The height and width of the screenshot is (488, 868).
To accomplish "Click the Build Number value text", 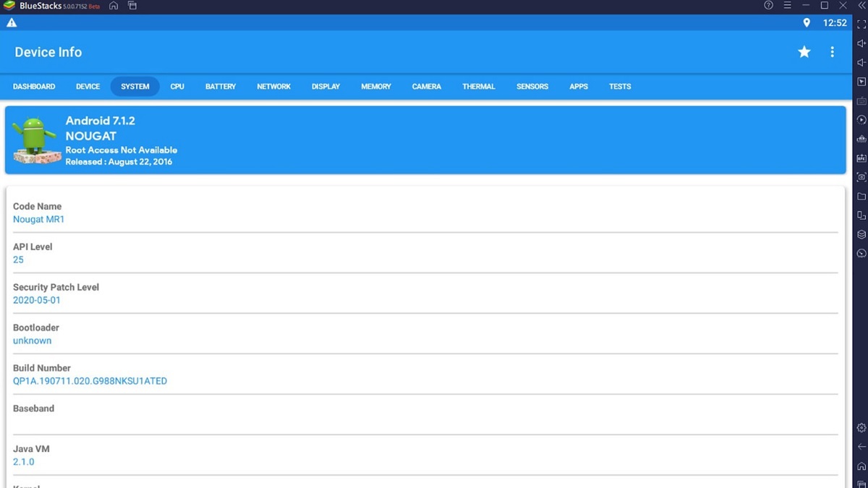I will (x=90, y=381).
